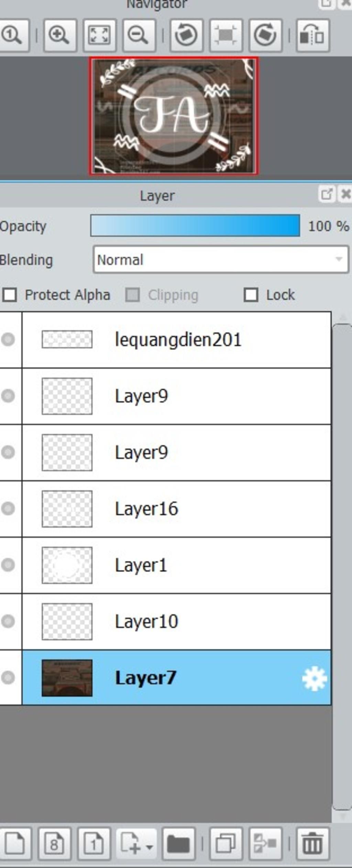Rotate the canvas view left
The height and width of the screenshot is (868, 352).
tap(186, 35)
